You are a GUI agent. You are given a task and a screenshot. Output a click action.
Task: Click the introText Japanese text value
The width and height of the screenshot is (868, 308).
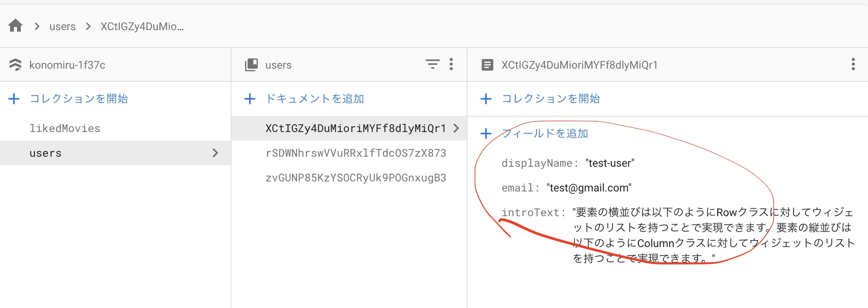click(714, 235)
